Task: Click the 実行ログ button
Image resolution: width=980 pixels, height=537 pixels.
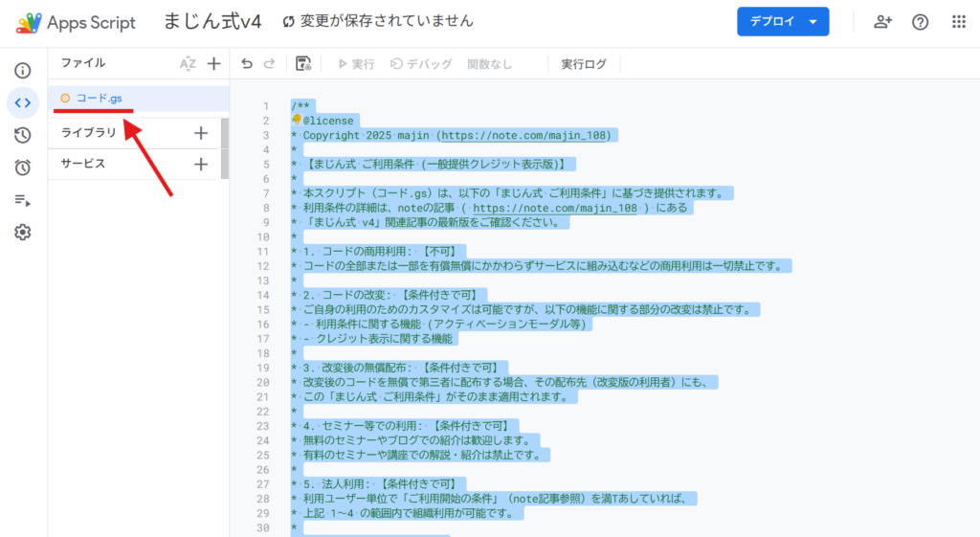Action: click(x=584, y=64)
